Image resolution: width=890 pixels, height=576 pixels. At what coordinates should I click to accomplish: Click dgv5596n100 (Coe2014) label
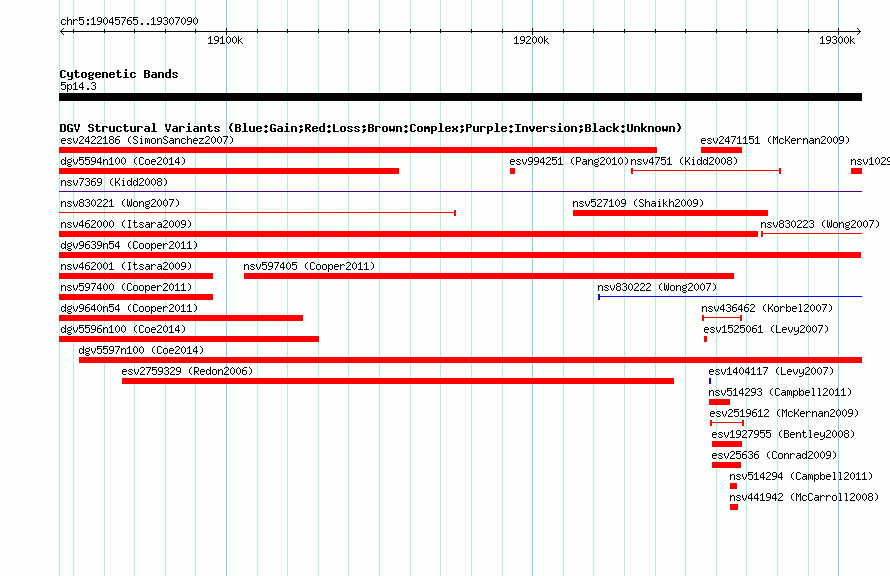coord(123,329)
